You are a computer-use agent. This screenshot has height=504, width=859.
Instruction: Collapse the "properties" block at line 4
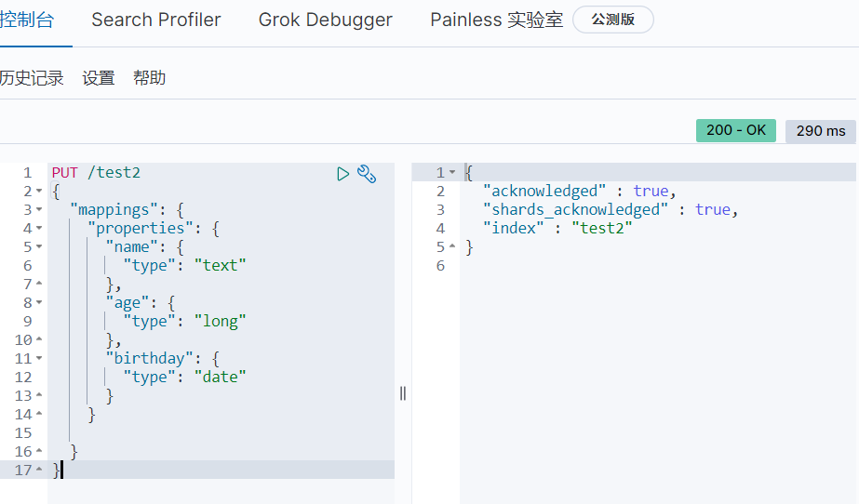[39, 229]
